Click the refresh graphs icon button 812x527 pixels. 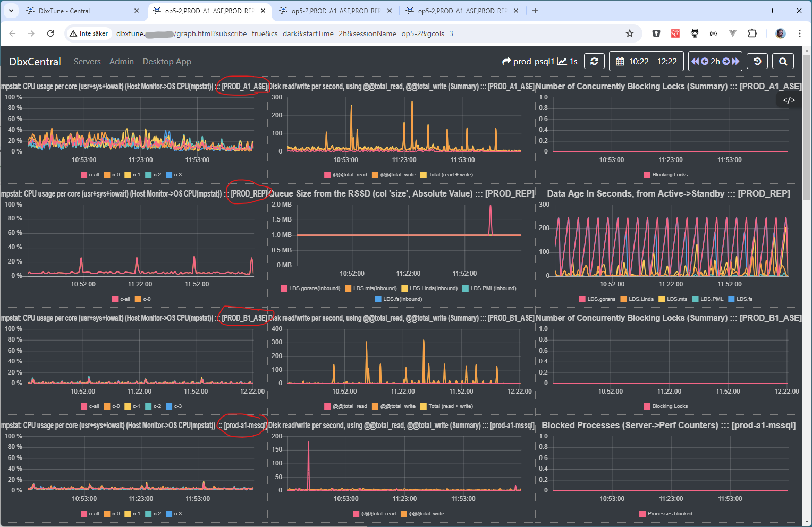(x=594, y=62)
